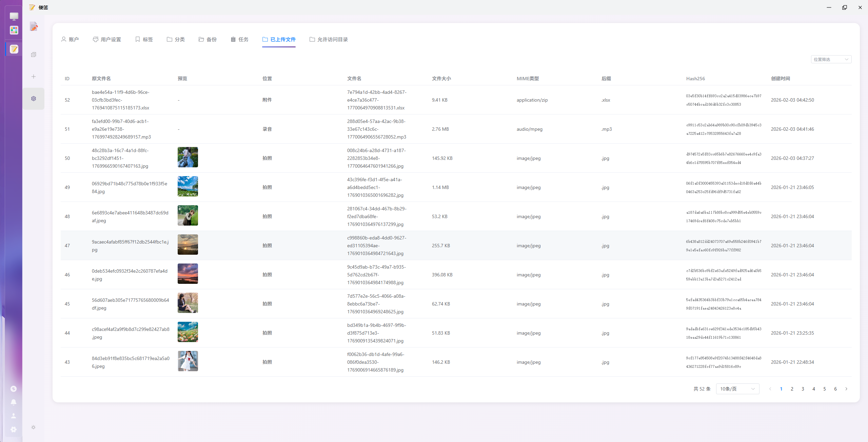
Task: Open the flower-shaped gear icon at the dock bottom
Action: [14, 429]
